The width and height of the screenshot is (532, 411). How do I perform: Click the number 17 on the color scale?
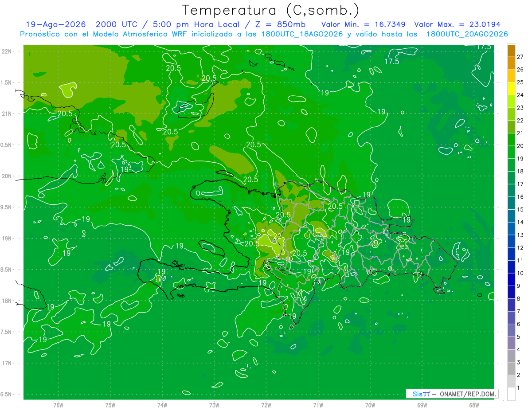coord(520,184)
